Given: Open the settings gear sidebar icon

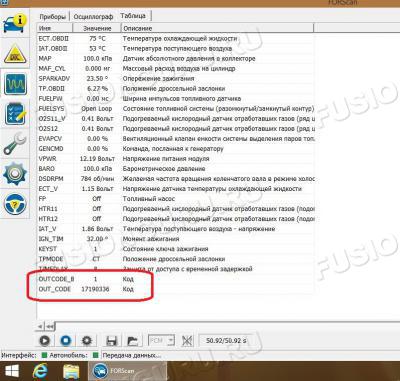Looking at the screenshot, I should tap(15, 173).
